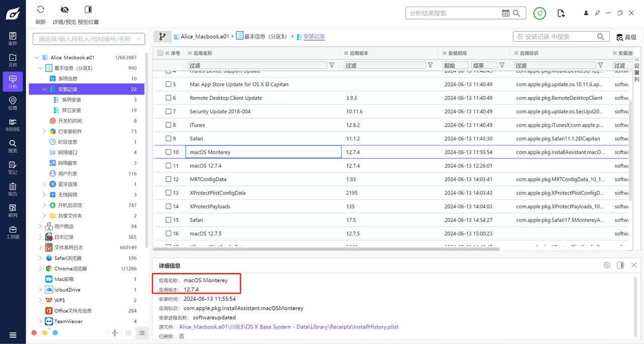Viewport: 644px width, 344px height.
Task: Collapse the 安装记录 node
Action: pos(45,89)
